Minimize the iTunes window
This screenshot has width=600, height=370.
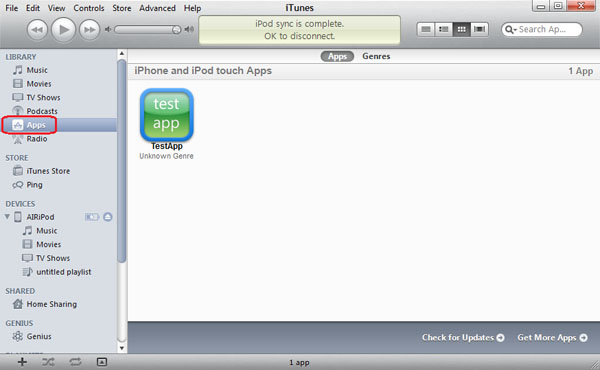(541, 6)
